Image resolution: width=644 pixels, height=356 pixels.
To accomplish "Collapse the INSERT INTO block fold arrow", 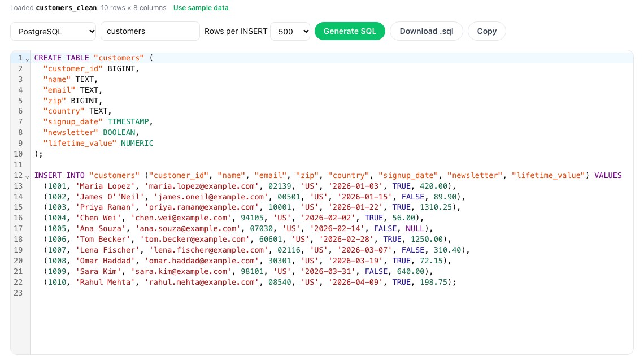I will pyautogui.click(x=27, y=176).
